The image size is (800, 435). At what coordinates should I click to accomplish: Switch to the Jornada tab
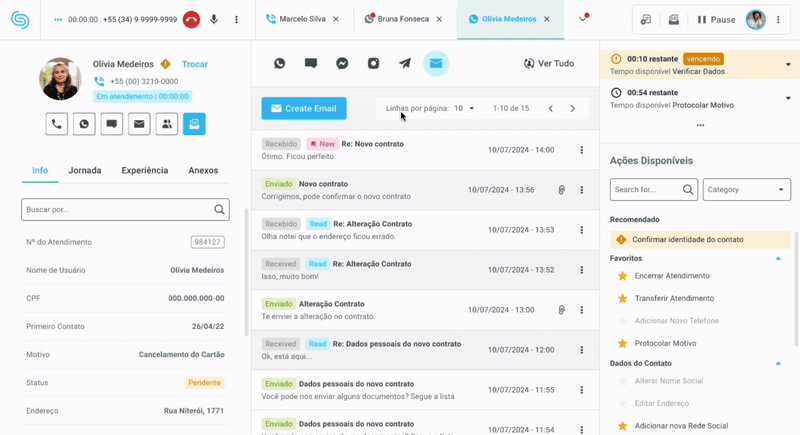[85, 171]
